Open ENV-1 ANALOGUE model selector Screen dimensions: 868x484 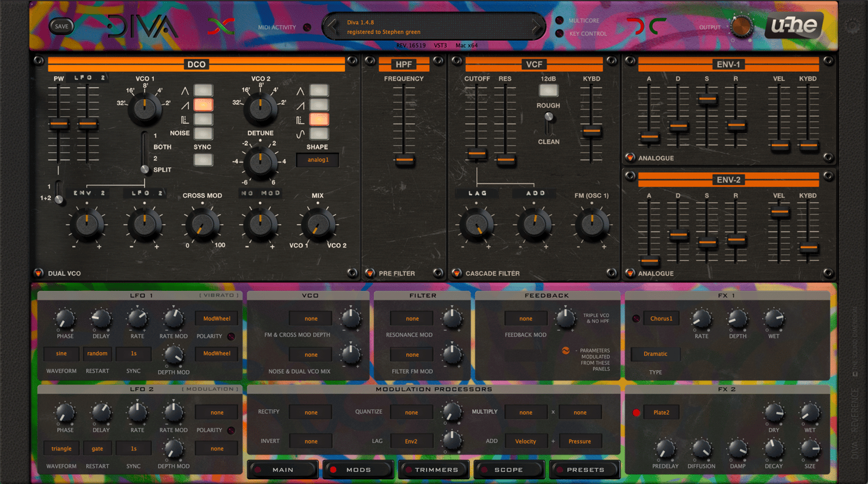630,157
